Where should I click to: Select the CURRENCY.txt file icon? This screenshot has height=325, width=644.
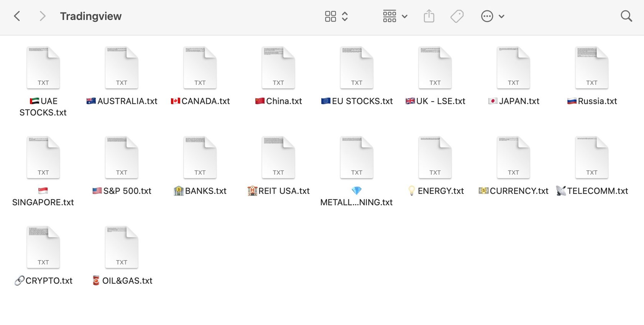(x=514, y=157)
